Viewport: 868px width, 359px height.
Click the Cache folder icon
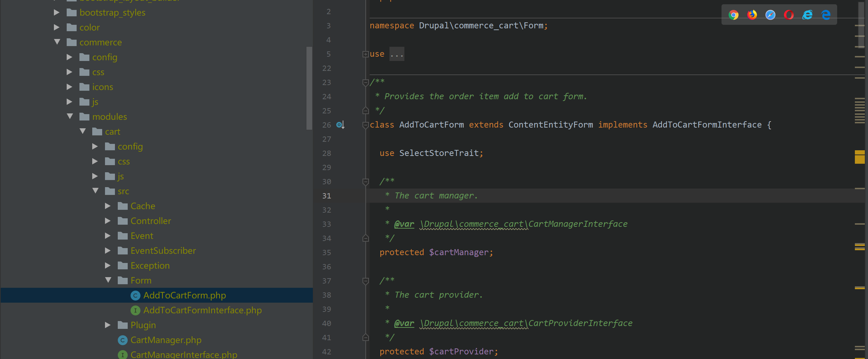[123, 206]
